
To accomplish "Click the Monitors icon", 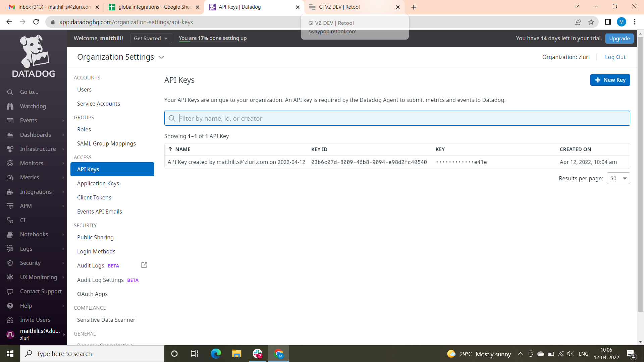I will pyautogui.click(x=10, y=163).
